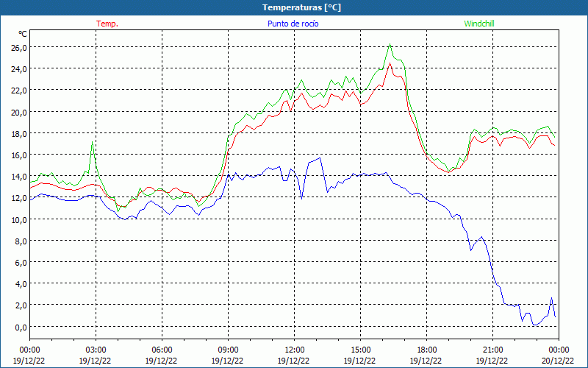The height and width of the screenshot is (368, 588).
Task: Click the 00:00 label above 20/12/22
Action: 559,350
